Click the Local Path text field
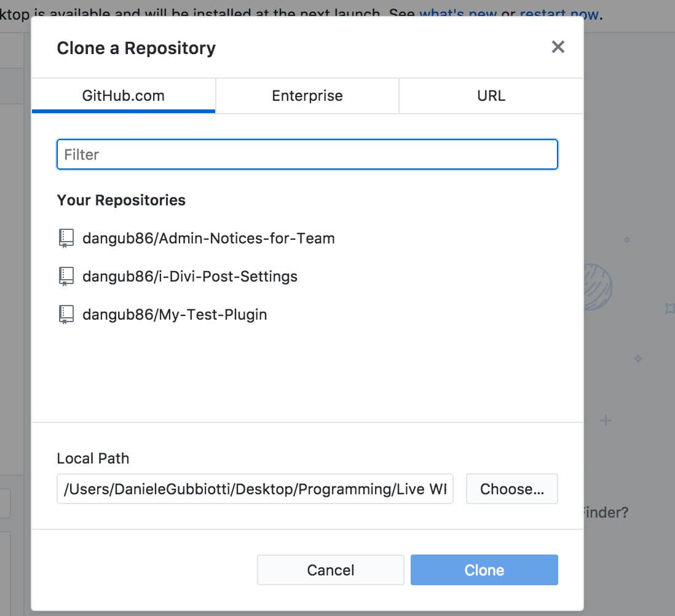The height and width of the screenshot is (616, 675). click(255, 489)
